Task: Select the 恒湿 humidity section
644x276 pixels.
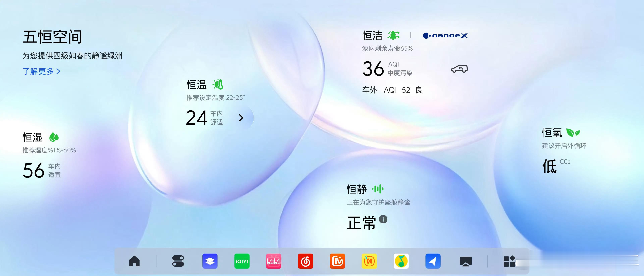Action: click(33, 137)
